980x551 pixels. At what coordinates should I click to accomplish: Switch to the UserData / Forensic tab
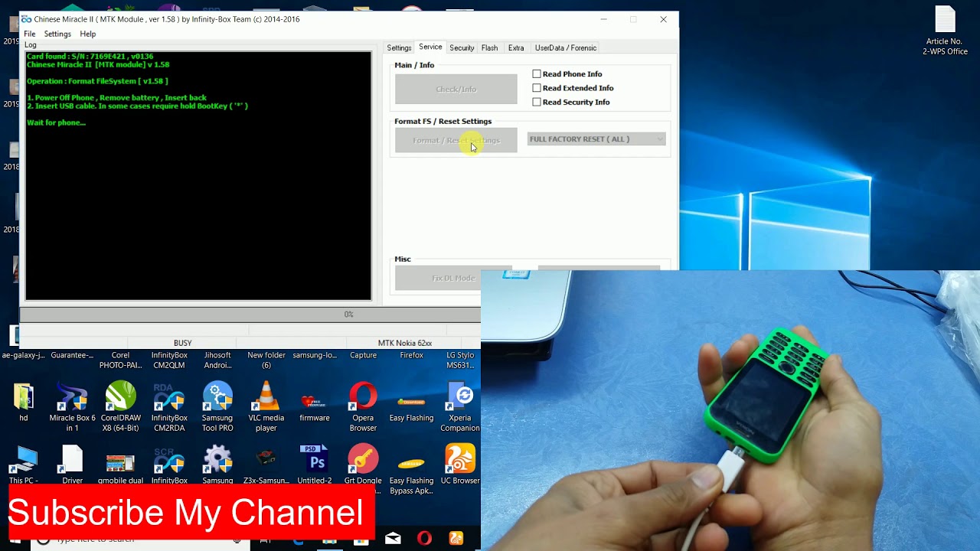(x=565, y=47)
